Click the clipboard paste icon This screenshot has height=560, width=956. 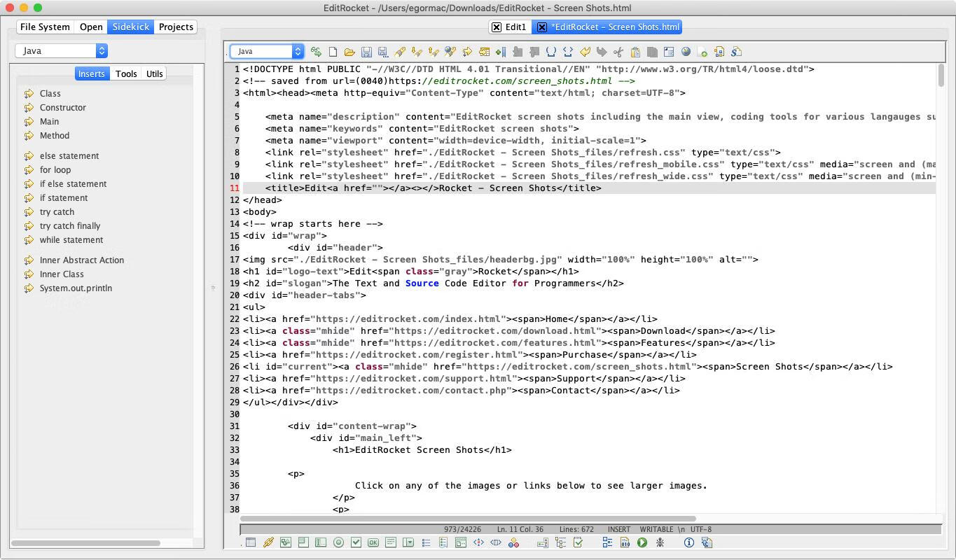click(635, 52)
